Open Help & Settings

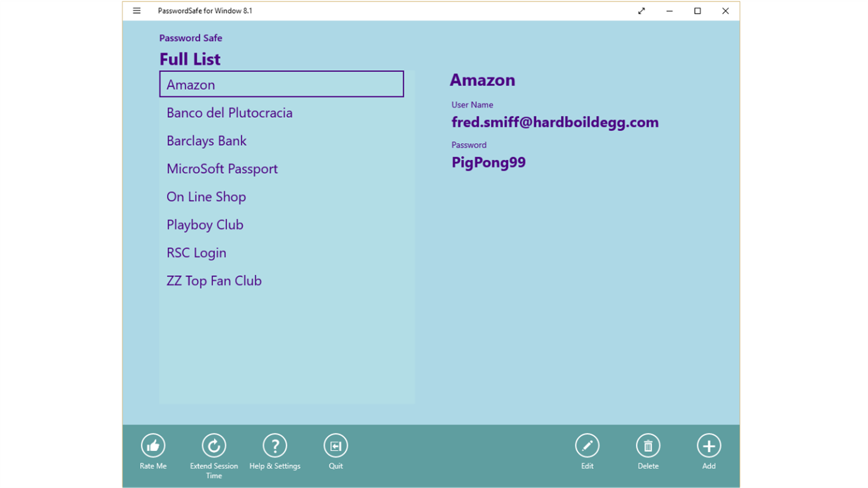[x=274, y=445]
